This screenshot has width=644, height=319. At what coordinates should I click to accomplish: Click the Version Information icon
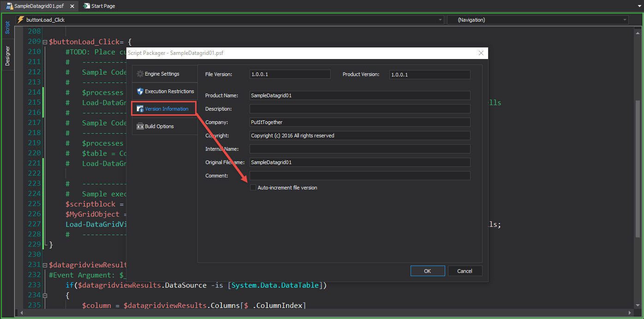pos(140,109)
